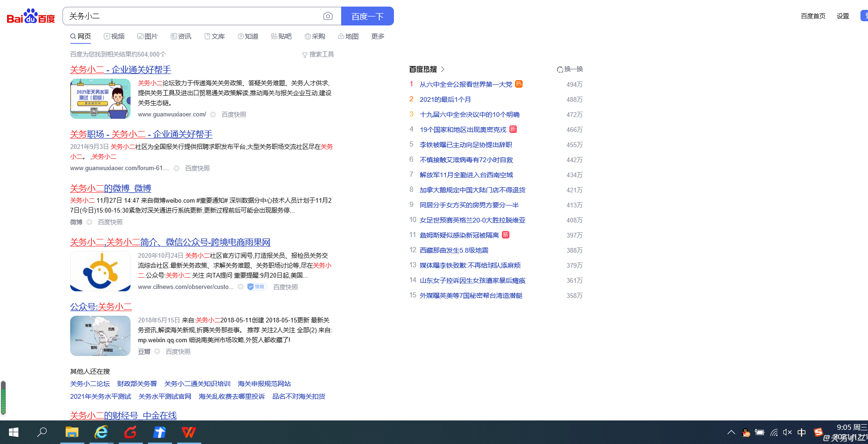Viewport: 868px width, 444px height.
Task: Open result 关务小二的财经号_中金在线
Action: (x=123, y=415)
